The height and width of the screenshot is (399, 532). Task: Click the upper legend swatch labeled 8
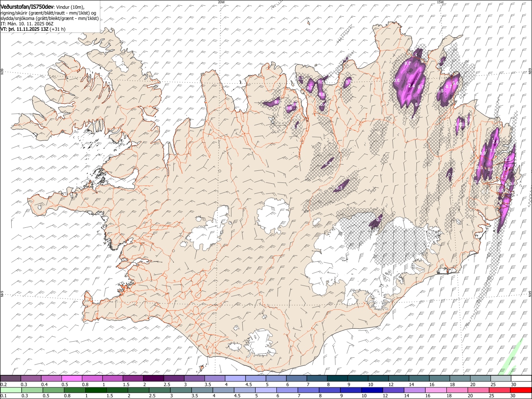[x=337, y=379]
